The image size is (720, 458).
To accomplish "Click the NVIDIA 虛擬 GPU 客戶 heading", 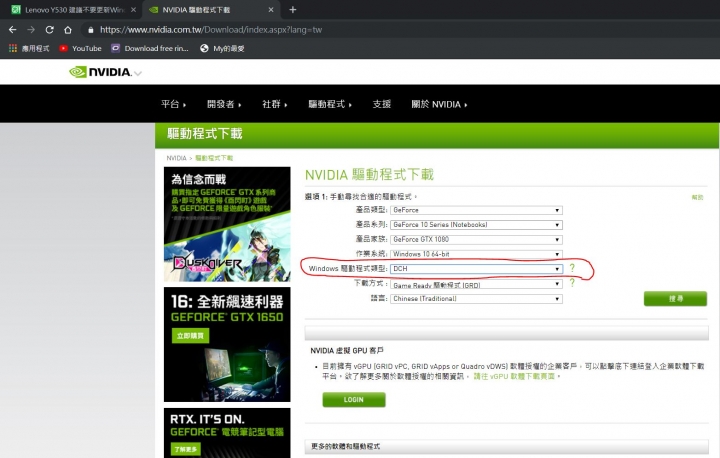I will click(347, 351).
